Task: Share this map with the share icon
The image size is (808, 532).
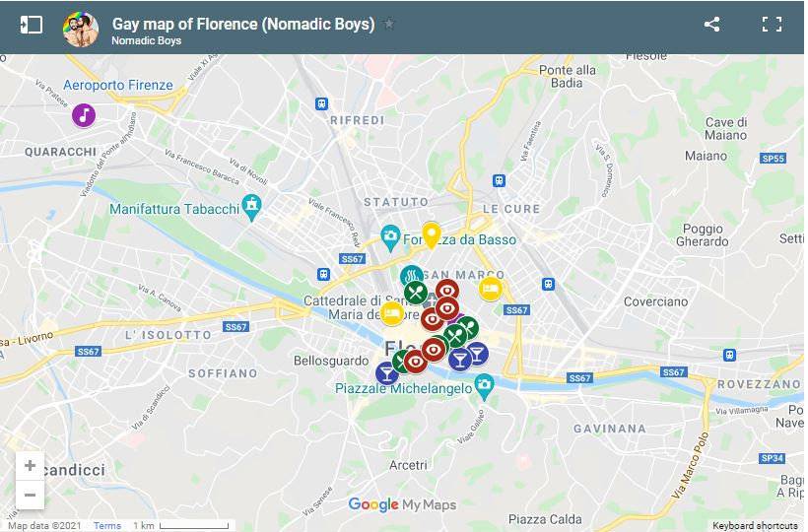Action: [x=711, y=25]
